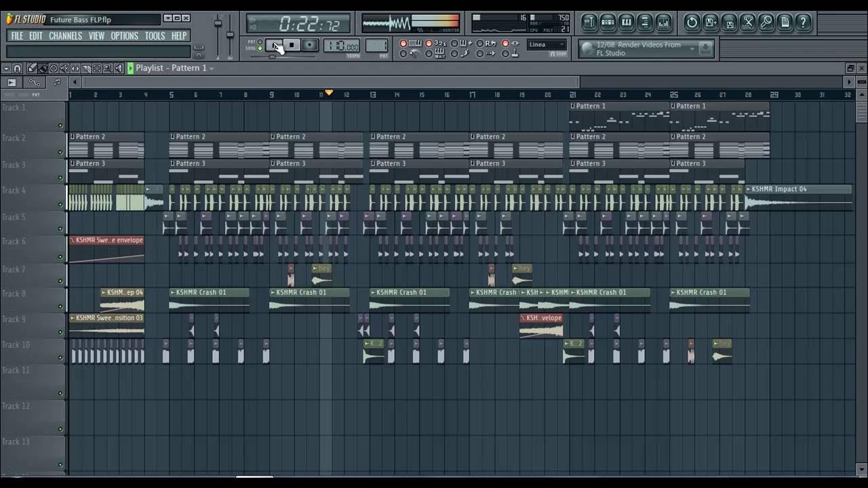This screenshot has height=488, width=868.
Task: Click the snap magnet icon in playlist
Action: pos(17,68)
